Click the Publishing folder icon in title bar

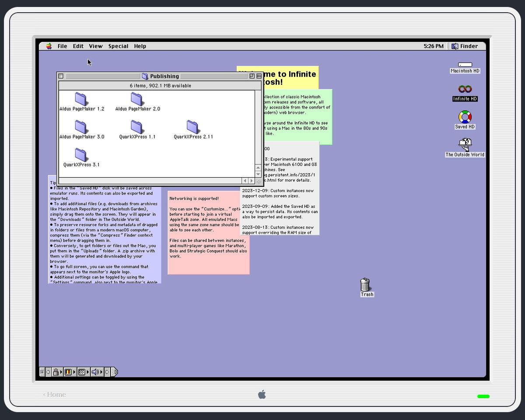click(145, 76)
